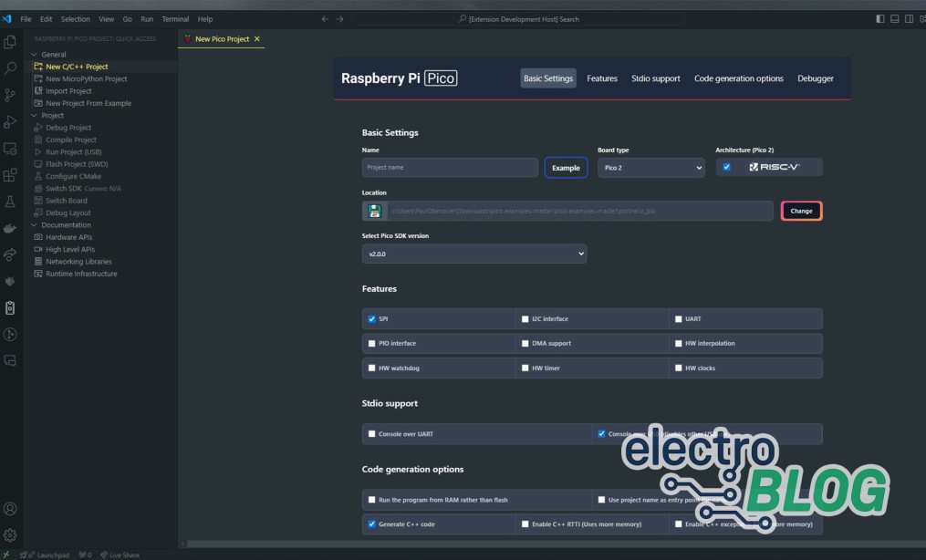
Task: Disable the SPI feature checkbox
Action: point(371,319)
